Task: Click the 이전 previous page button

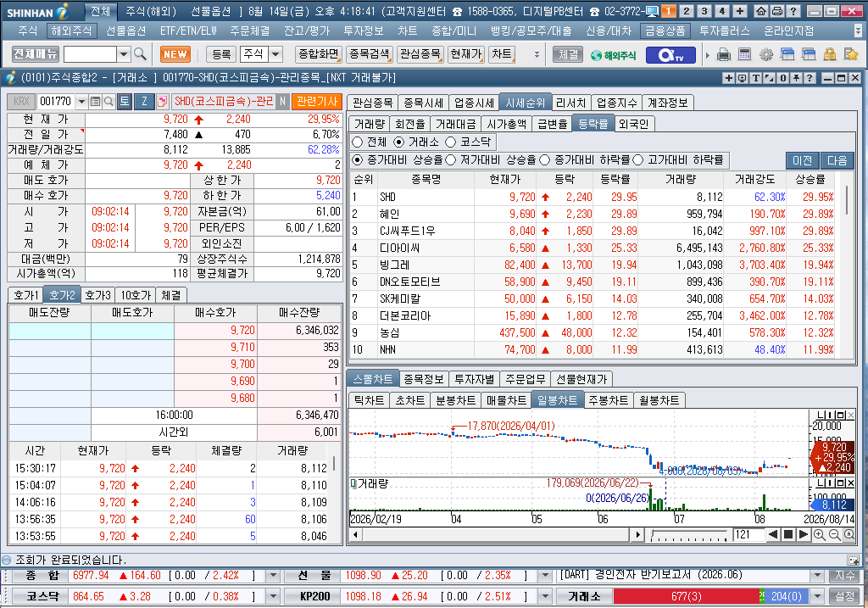Action: pos(802,160)
